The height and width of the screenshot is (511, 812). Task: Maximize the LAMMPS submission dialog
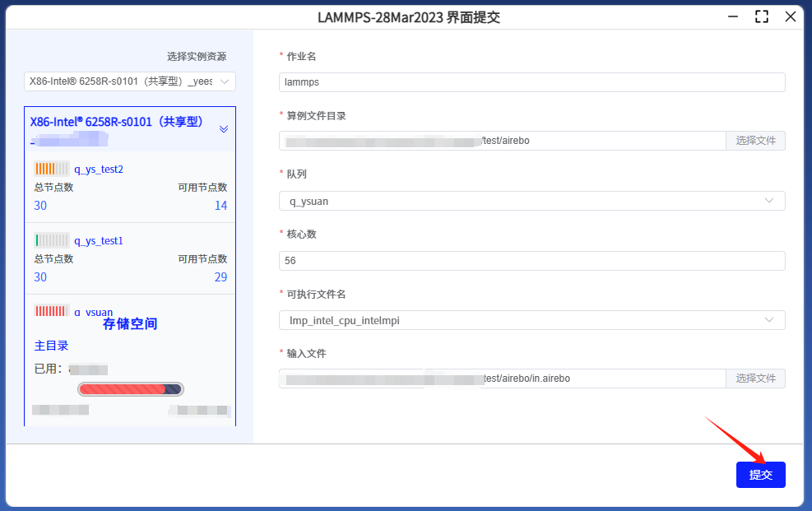click(x=761, y=16)
